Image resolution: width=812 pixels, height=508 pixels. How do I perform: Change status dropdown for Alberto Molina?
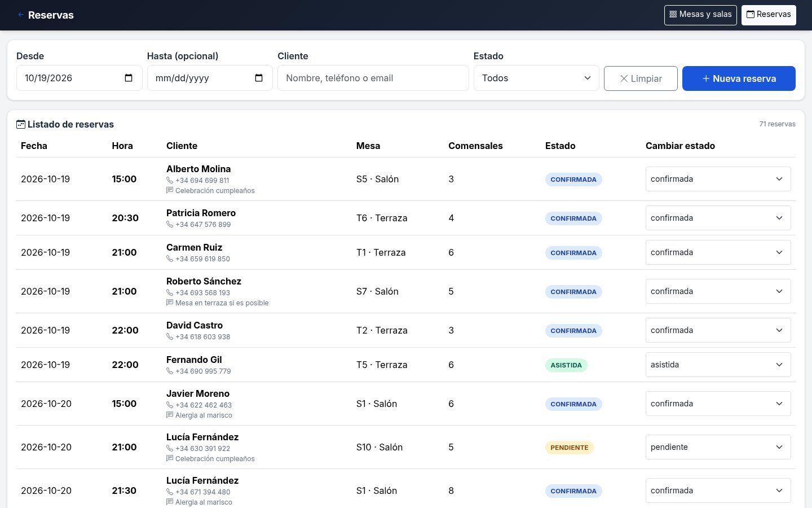(x=718, y=179)
